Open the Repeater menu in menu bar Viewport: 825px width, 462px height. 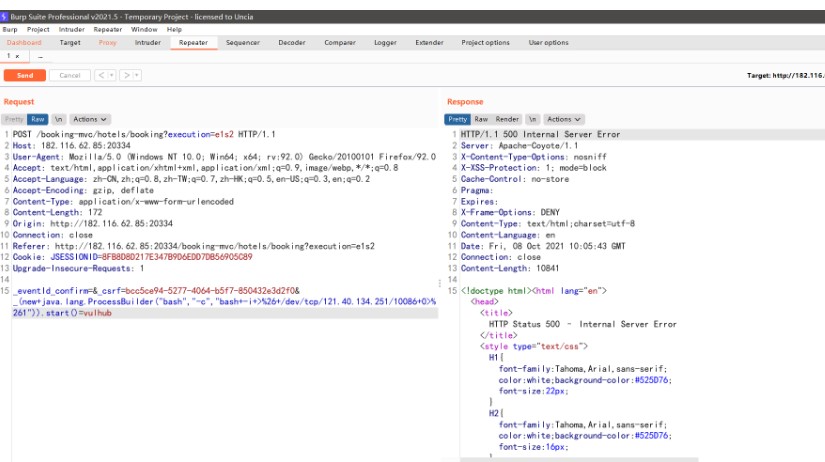click(x=108, y=29)
